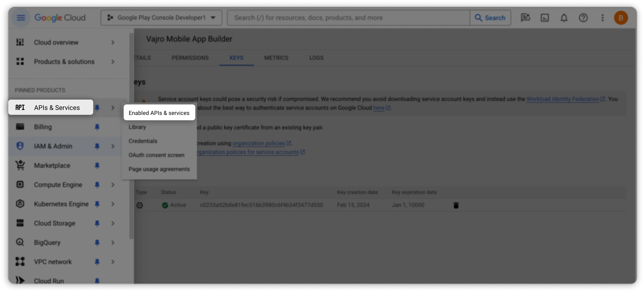
Task: Open the Google Play Console Developer1 project selector
Action: tap(161, 18)
